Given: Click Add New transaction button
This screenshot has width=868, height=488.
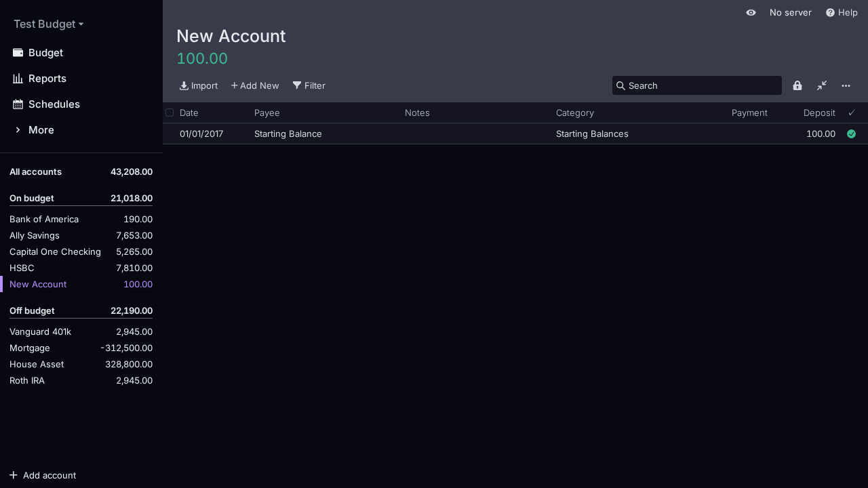Looking at the screenshot, I should 255,85.
